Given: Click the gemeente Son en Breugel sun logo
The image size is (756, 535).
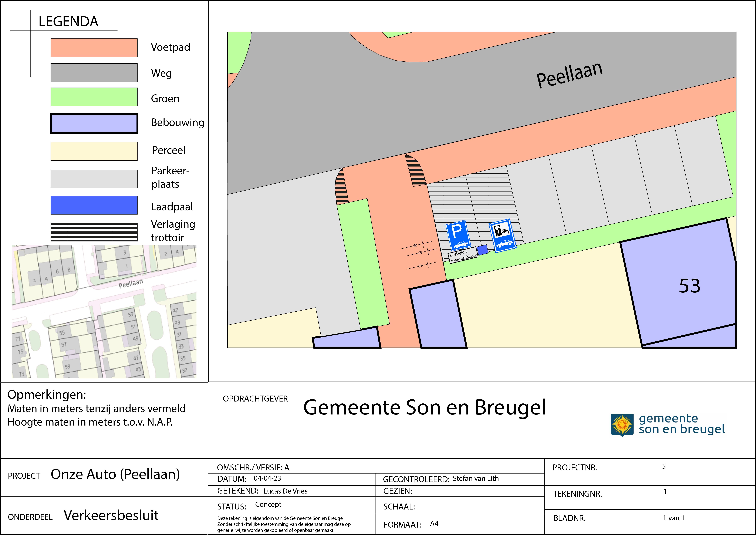Looking at the screenshot, I should coord(622,425).
